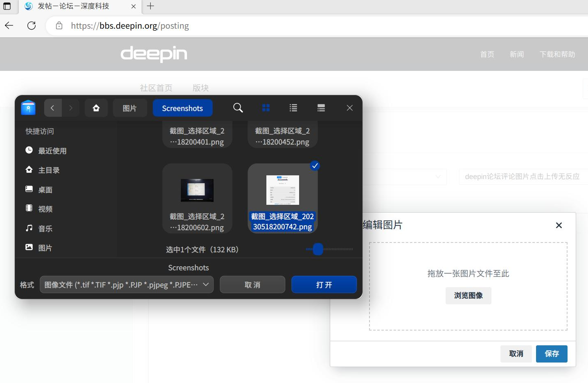Click the browser back arrow

(x=9, y=26)
